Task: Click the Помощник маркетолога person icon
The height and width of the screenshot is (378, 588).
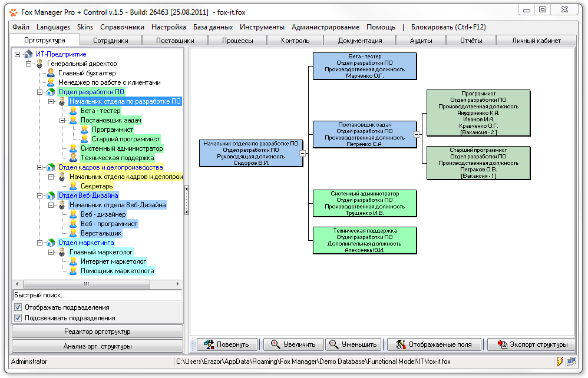Action: pyautogui.click(x=73, y=271)
